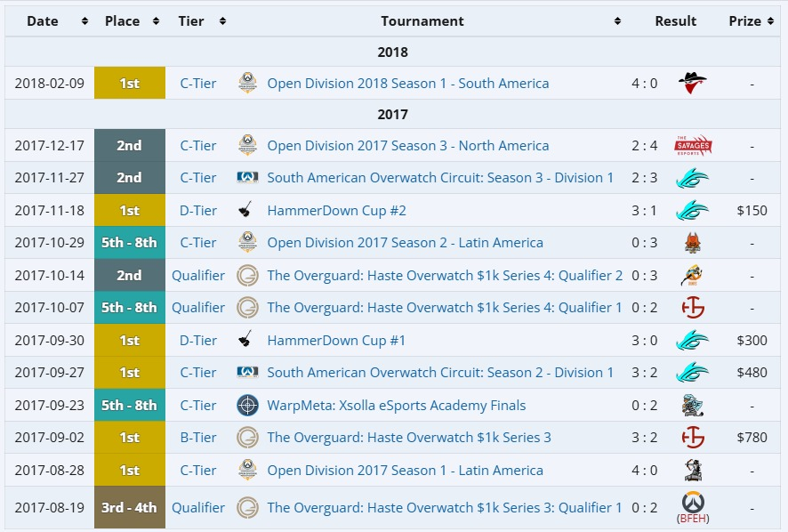Select the 2018-02-09 date cell

click(49, 83)
